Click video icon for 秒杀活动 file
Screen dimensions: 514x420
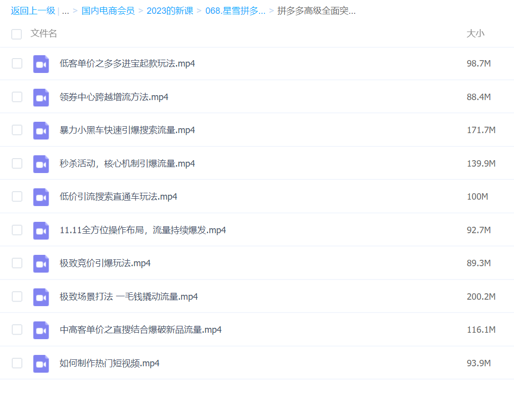[41, 164]
